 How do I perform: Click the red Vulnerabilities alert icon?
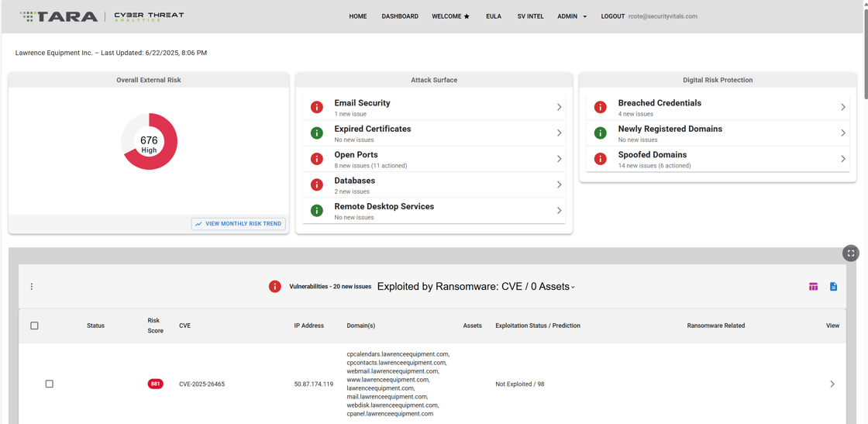(x=274, y=286)
